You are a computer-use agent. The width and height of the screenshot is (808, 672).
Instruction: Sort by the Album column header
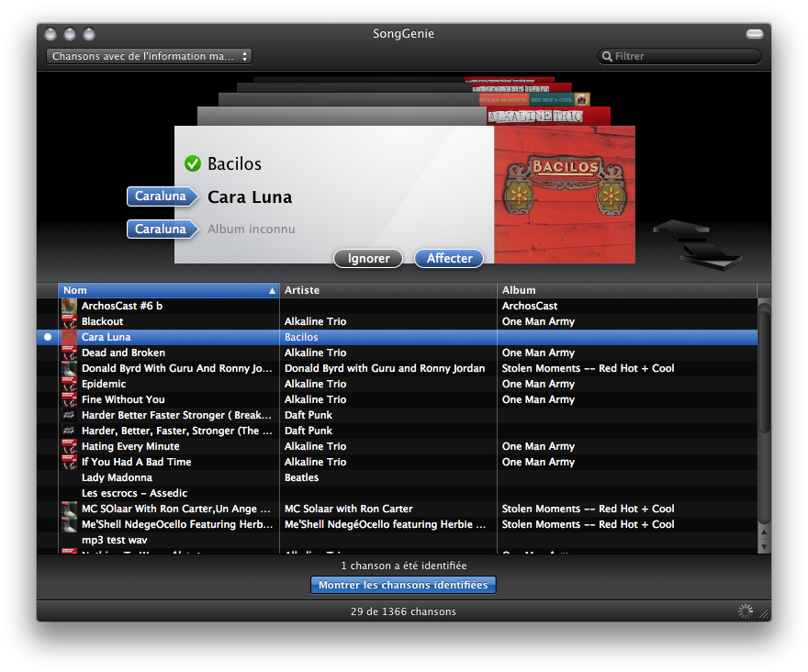[627, 290]
